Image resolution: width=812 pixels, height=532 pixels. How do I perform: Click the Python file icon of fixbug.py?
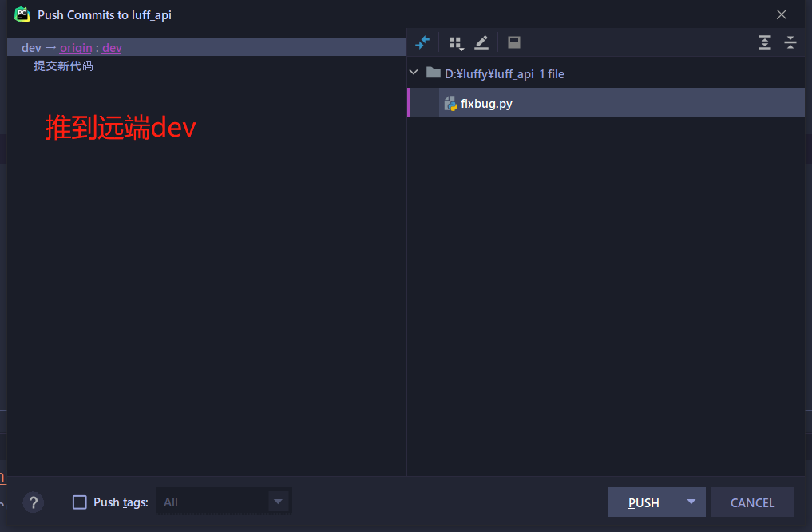coord(450,104)
